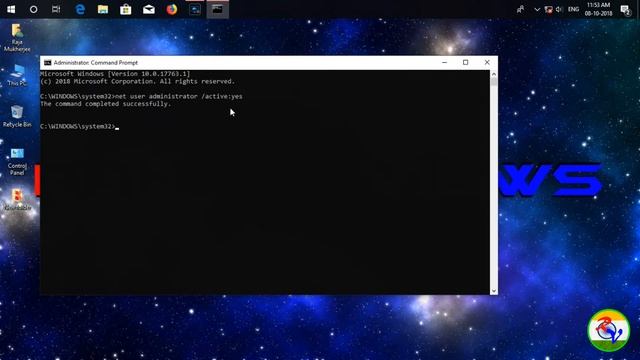This screenshot has height=360, width=640.
Task: Open the Action Center notifications icon
Action: tap(625, 9)
